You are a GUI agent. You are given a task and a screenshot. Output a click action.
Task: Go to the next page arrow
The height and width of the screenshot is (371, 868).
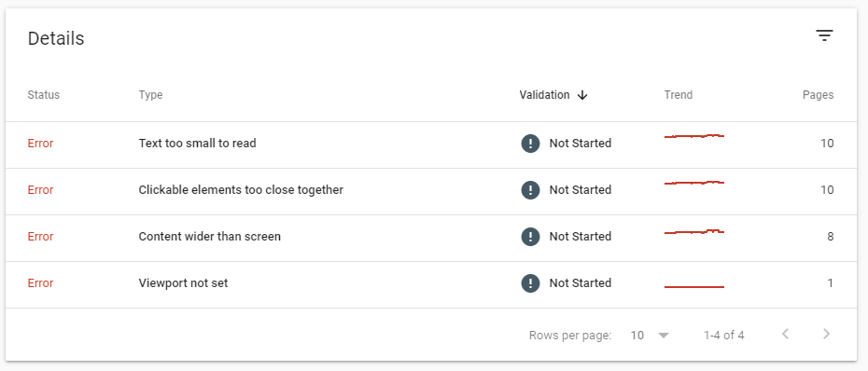point(827,334)
